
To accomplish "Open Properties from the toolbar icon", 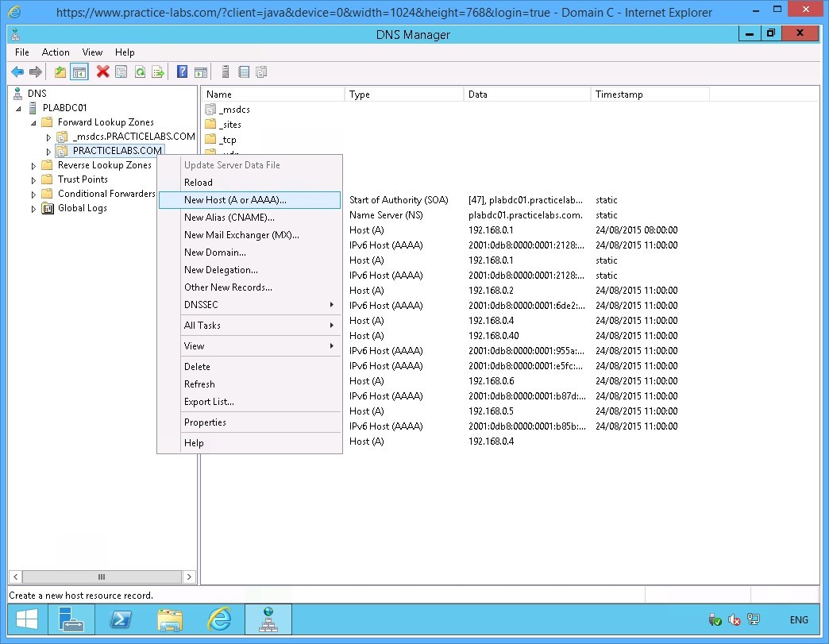I will [121, 72].
